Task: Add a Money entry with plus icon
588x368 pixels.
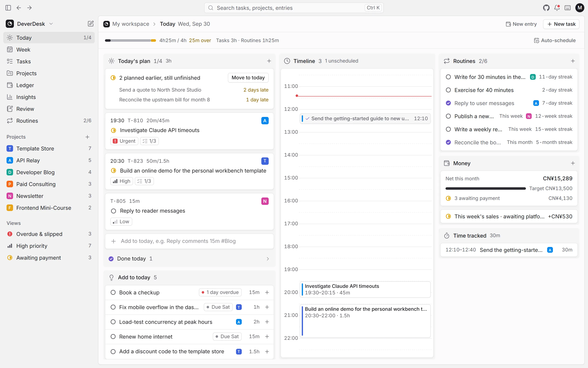Action: pyautogui.click(x=573, y=163)
